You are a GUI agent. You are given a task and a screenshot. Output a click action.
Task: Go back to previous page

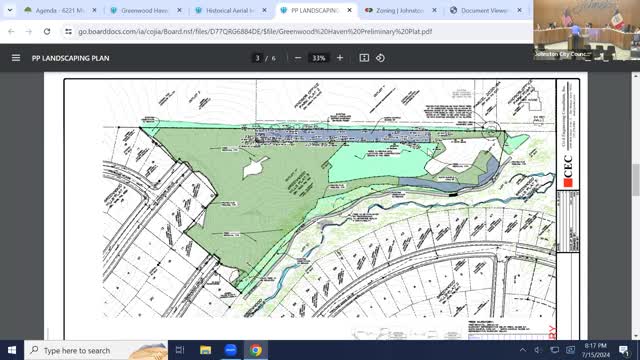11,31
